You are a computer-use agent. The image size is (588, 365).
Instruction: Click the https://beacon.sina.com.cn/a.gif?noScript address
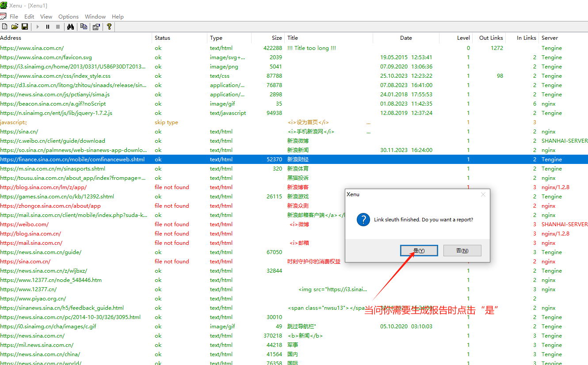pos(53,104)
